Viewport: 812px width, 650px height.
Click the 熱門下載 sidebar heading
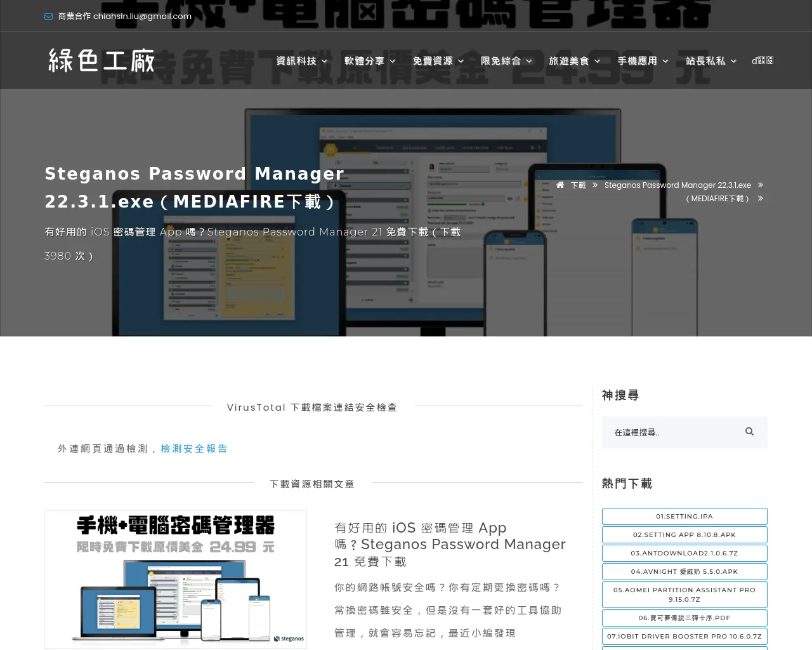pos(627,484)
